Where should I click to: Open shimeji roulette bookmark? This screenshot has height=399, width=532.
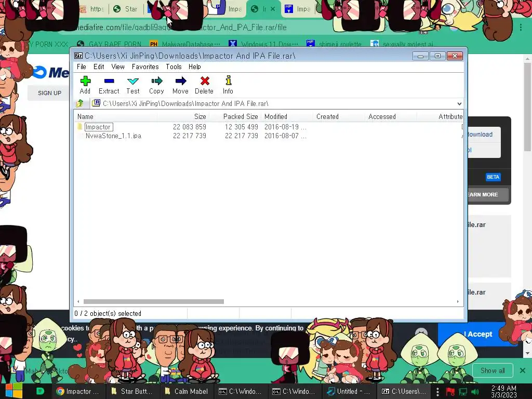pyautogui.click(x=334, y=44)
